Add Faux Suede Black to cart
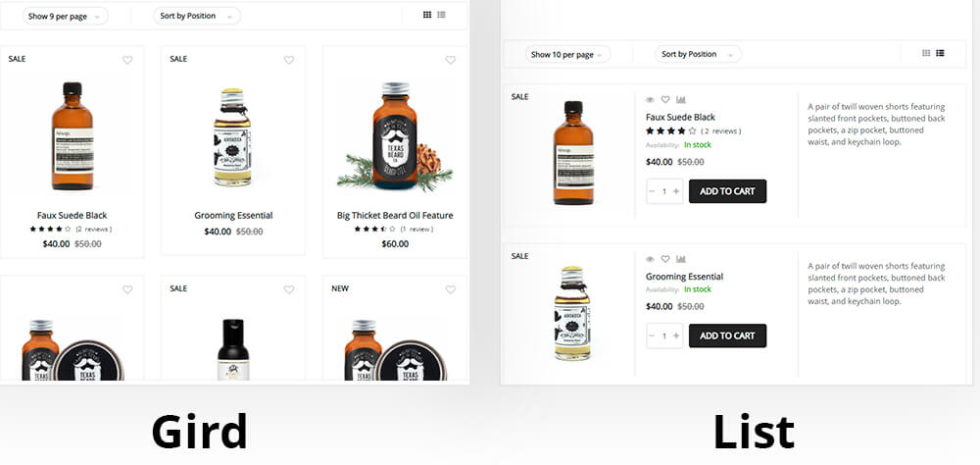 [727, 191]
